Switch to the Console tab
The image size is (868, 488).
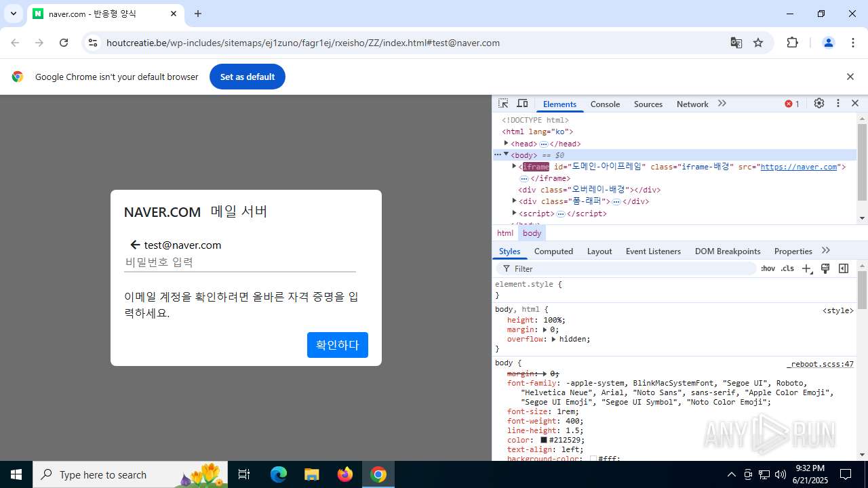[605, 104]
